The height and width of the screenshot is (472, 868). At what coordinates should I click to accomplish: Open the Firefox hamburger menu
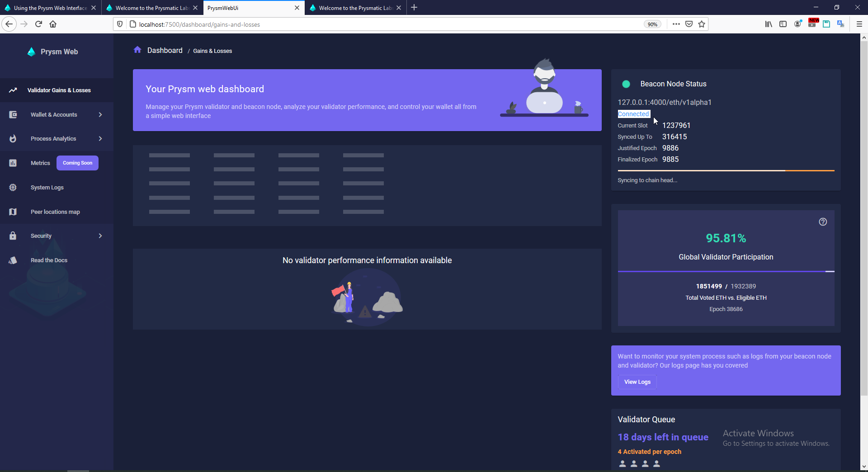click(x=859, y=24)
